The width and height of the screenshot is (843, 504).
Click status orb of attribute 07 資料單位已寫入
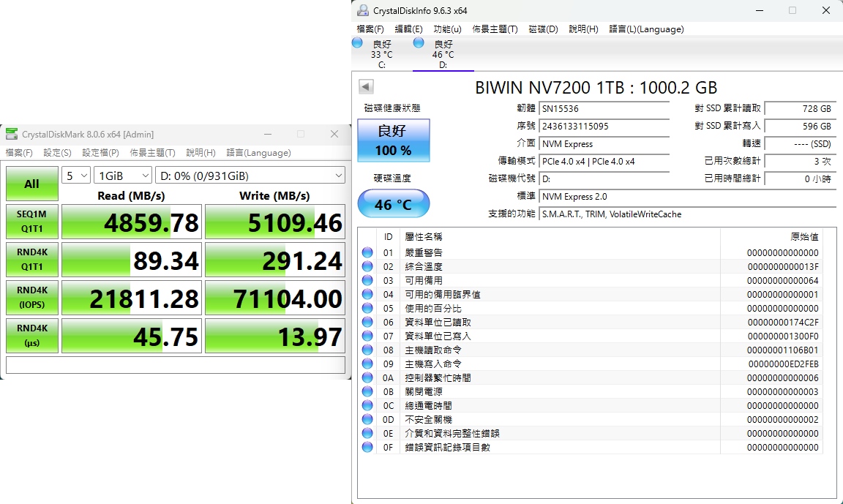(x=368, y=336)
